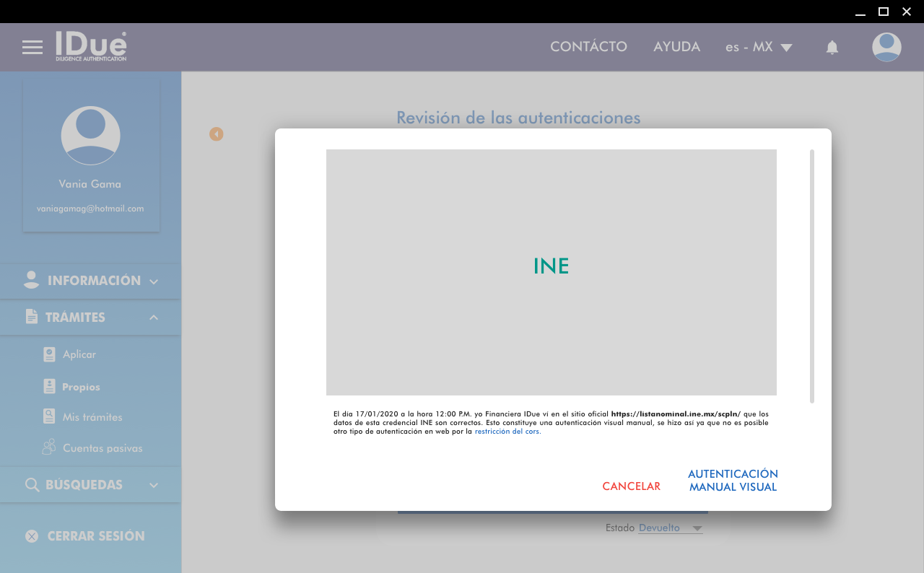Click the orange back arrow icon
The height and width of the screenshot is (573, 924).
217,134
